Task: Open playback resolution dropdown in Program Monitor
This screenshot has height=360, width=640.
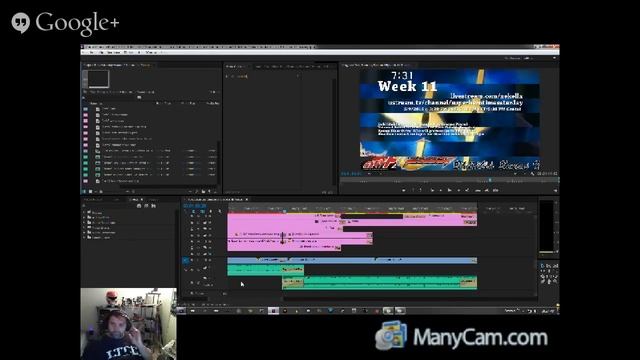Action: click(515, 174)
